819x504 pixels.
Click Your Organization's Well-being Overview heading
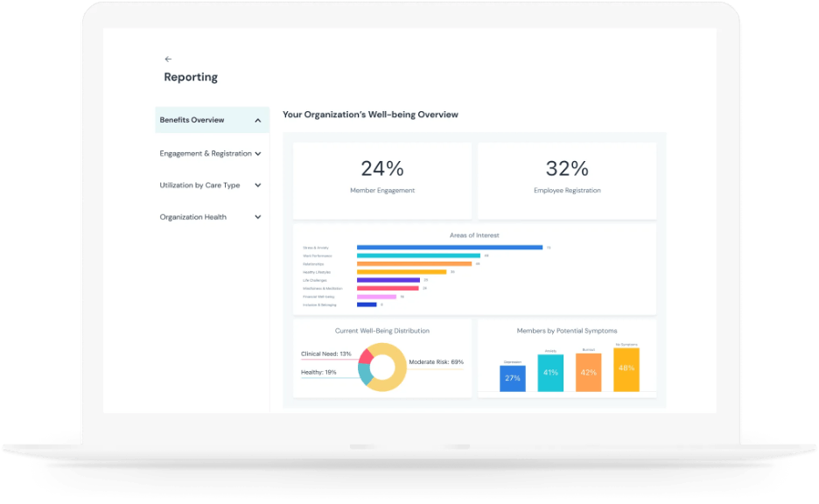[370, 115]
